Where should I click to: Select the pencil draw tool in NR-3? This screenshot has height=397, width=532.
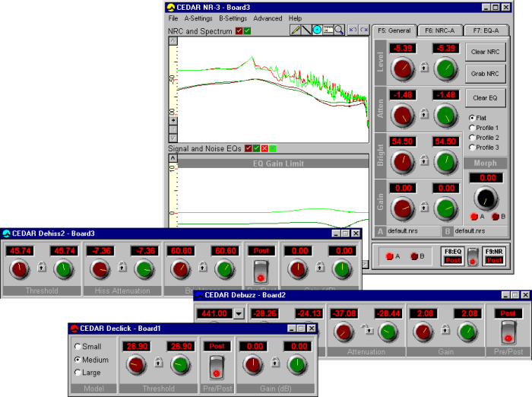pyautogui.click(x=295, y=30)
